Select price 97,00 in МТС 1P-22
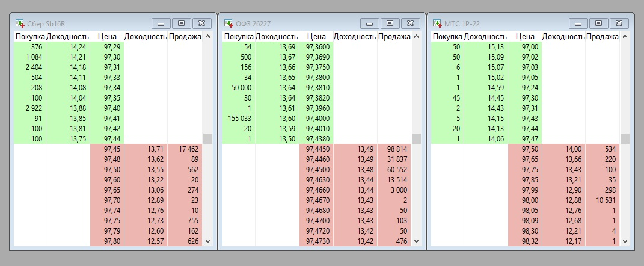The height and width of the screenshot is (266, 644). 530,47
